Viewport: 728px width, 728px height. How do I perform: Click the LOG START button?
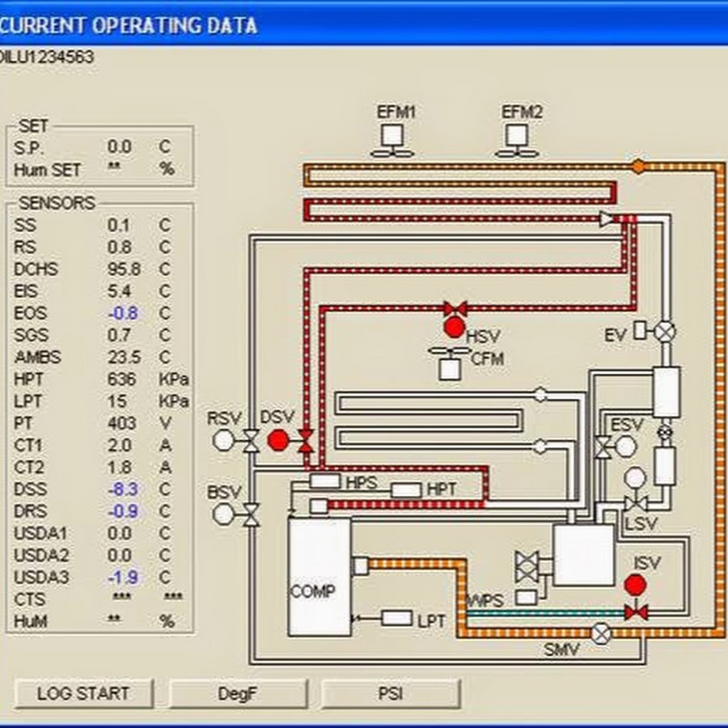click(x=84, y=693)
